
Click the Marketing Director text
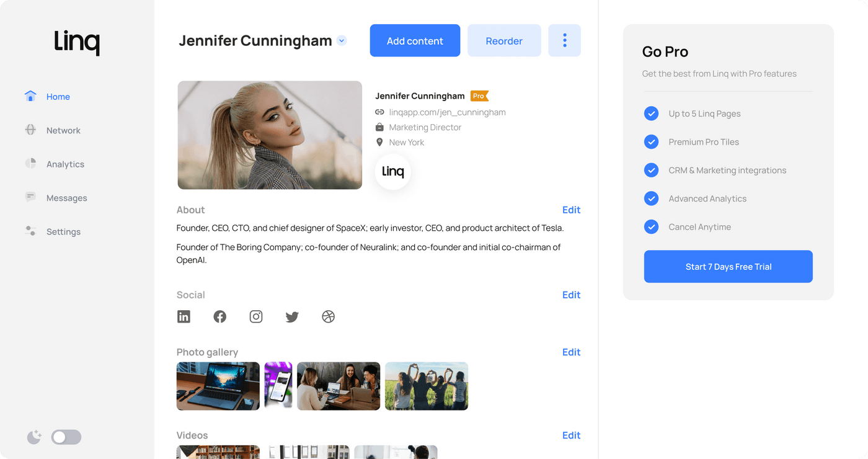tap(425, 127)
